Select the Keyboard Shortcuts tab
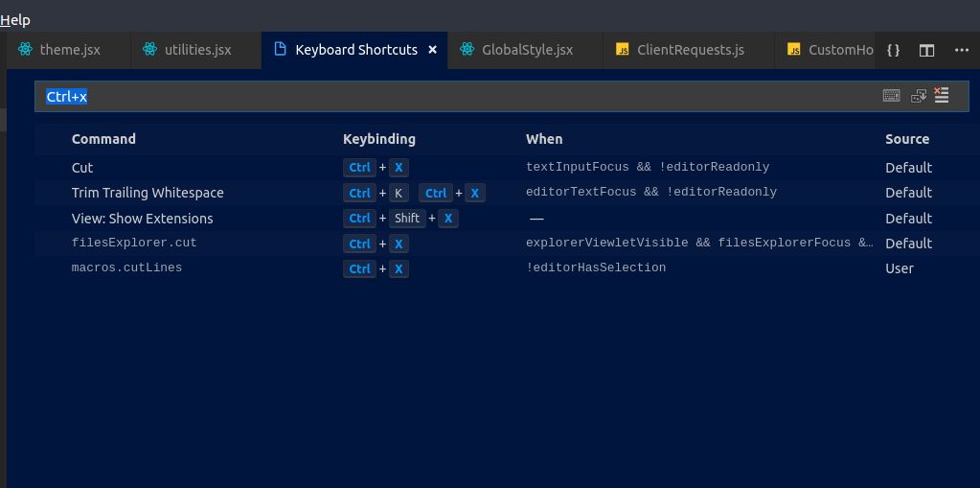980x488 pixels. point(356,50)
